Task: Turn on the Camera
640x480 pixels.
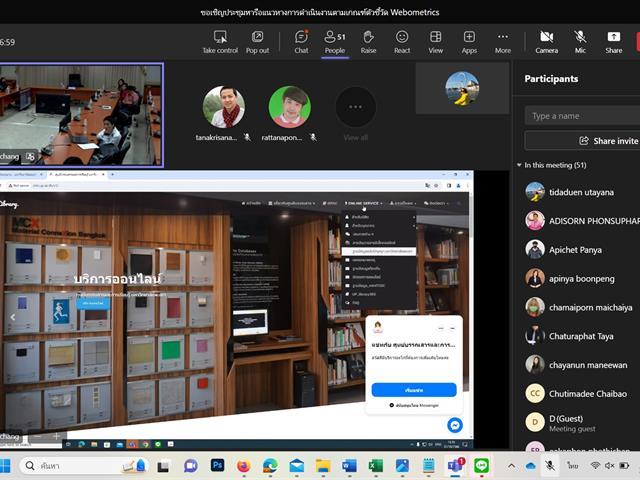Action: pyautogui.click(x=547, y=42)
